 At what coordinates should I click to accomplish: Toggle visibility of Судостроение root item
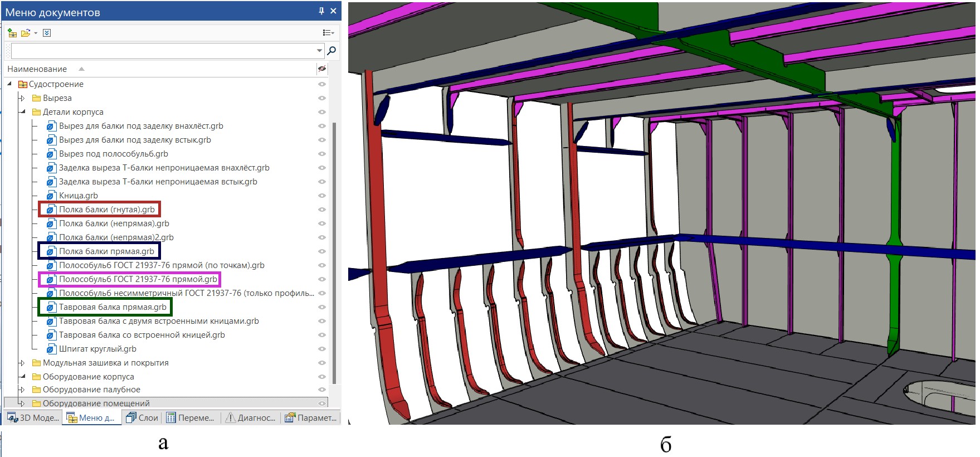click(x=322, y=84)
